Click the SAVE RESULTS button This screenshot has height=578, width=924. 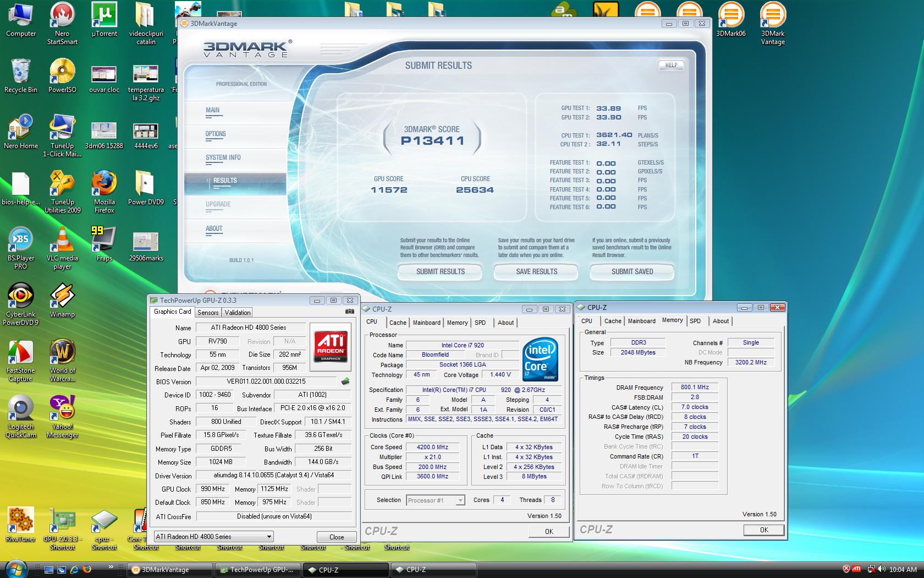point(536,272)
